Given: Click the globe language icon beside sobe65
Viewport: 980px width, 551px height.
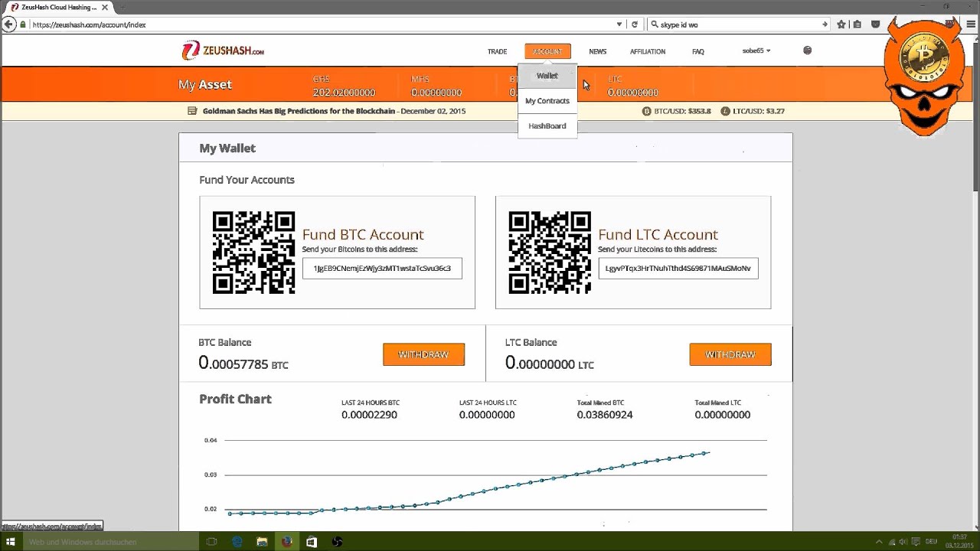Looking at the screenshot, I should (x=807, y=51).
